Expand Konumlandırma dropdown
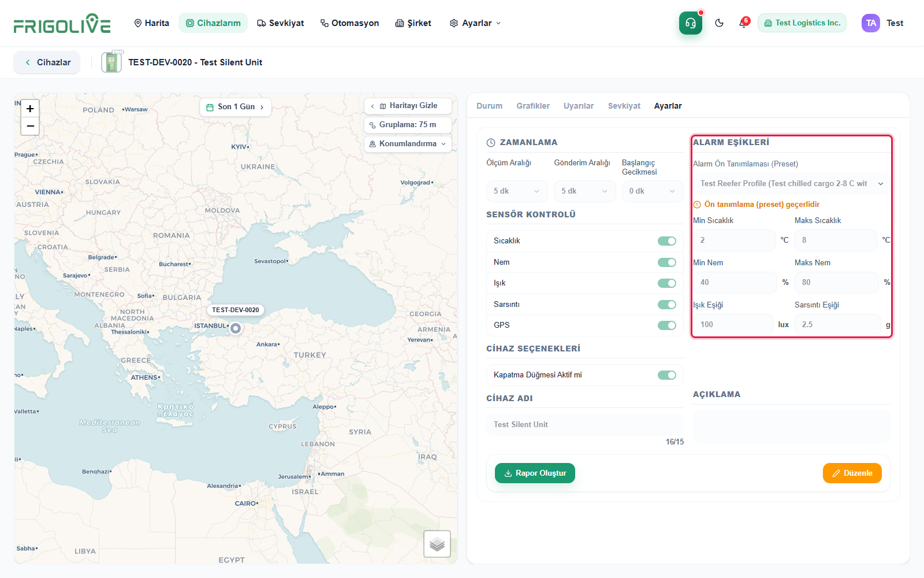Screen dimensions: 924x578 pos(408,144)
